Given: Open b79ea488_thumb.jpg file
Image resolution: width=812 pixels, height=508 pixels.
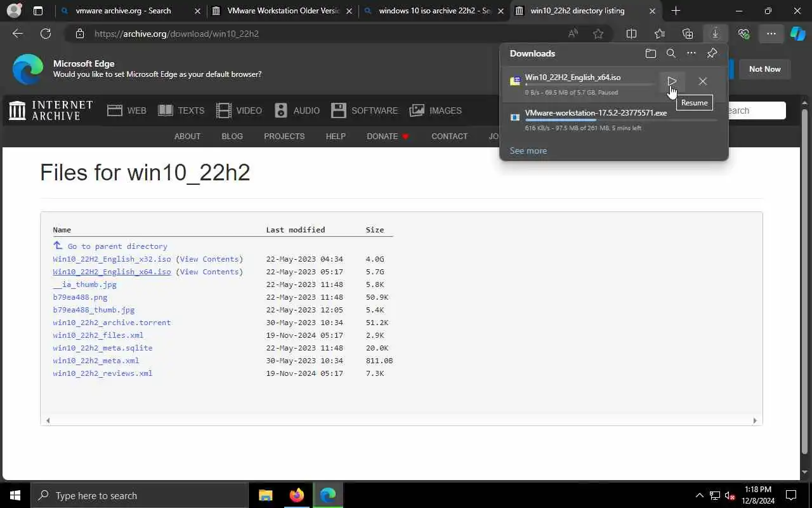Looking at the screenshot, I should point(94,310).
